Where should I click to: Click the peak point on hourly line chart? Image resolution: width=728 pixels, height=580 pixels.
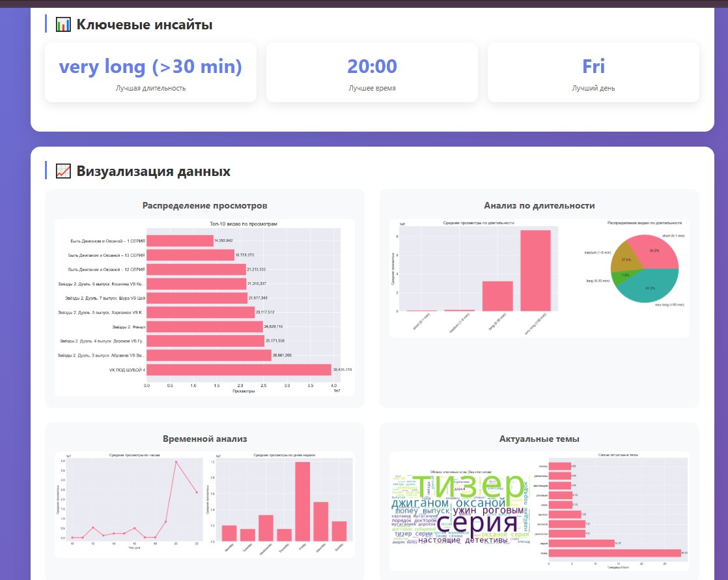[x=176, y=462]
